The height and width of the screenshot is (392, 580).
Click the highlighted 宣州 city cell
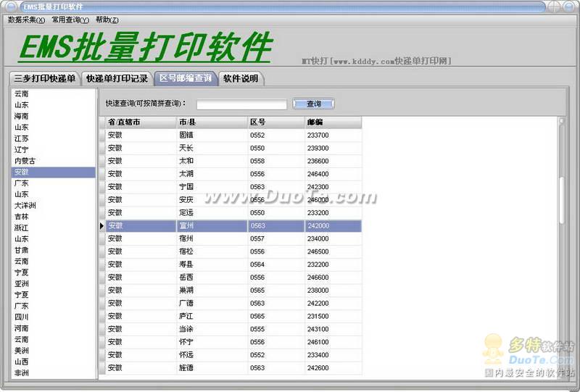tap(212, 225)
